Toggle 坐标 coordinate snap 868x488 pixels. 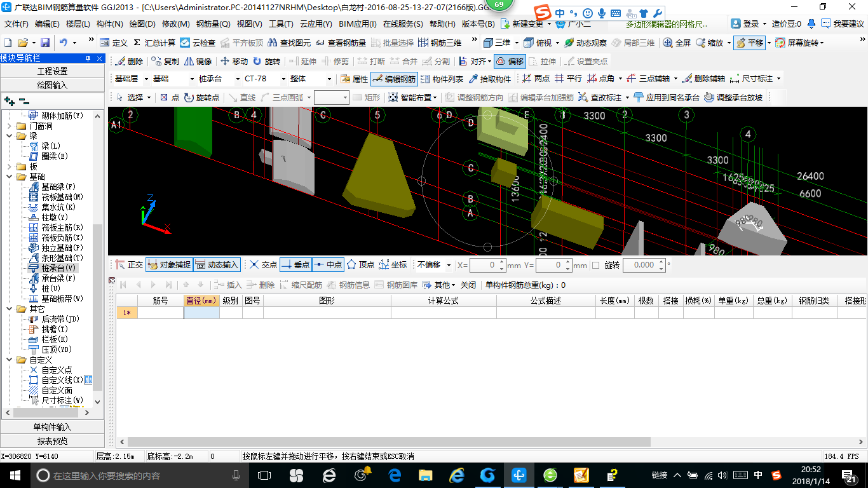pos(393,265)
